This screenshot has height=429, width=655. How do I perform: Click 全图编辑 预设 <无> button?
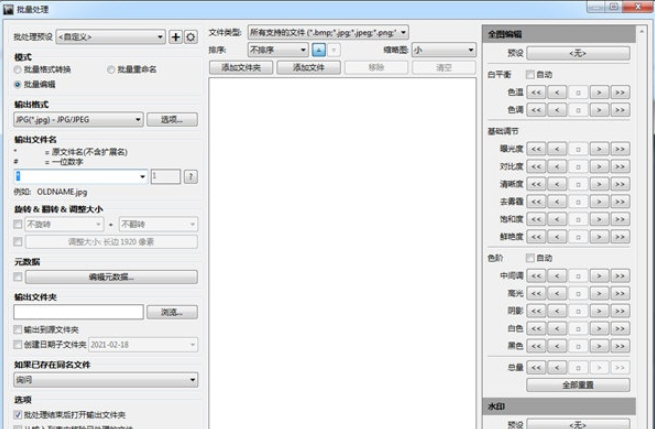(x=578, y=53)
